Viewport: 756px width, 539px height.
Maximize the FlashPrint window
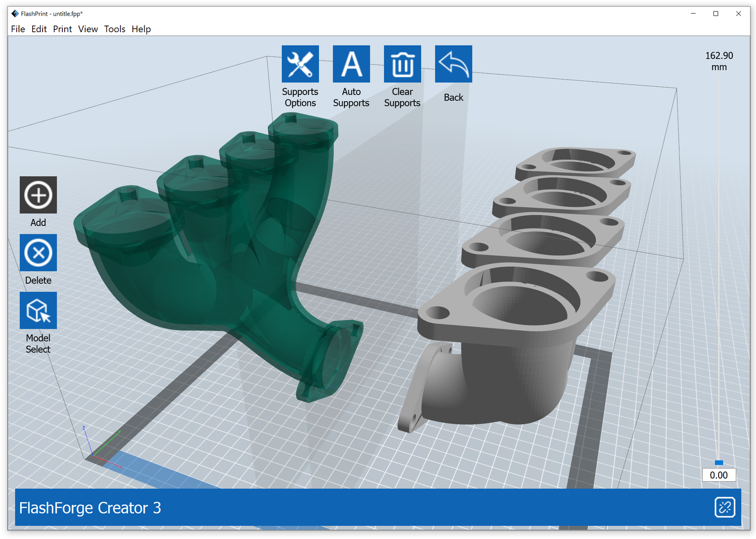715,14
